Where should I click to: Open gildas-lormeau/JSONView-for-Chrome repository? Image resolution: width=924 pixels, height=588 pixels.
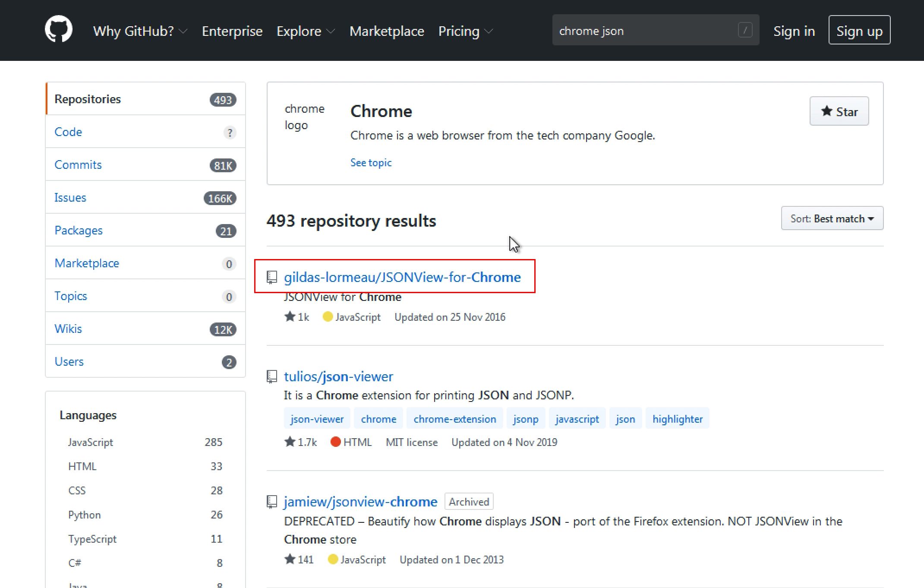402,277
